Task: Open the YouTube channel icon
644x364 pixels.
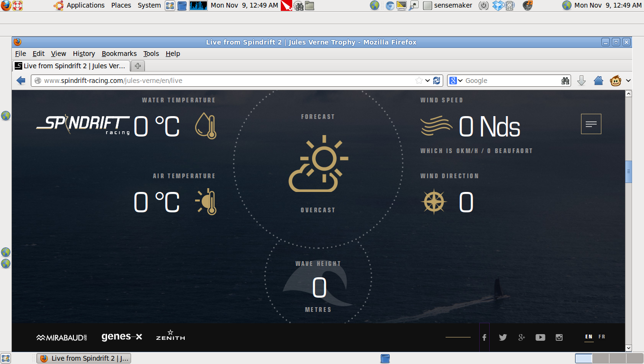Action: click(540, 337)
